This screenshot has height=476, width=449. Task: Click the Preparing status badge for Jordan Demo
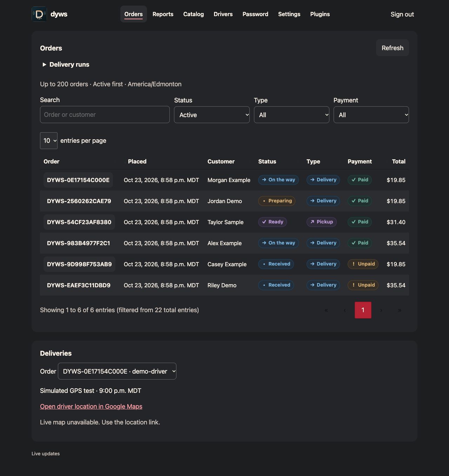point(277,201)
